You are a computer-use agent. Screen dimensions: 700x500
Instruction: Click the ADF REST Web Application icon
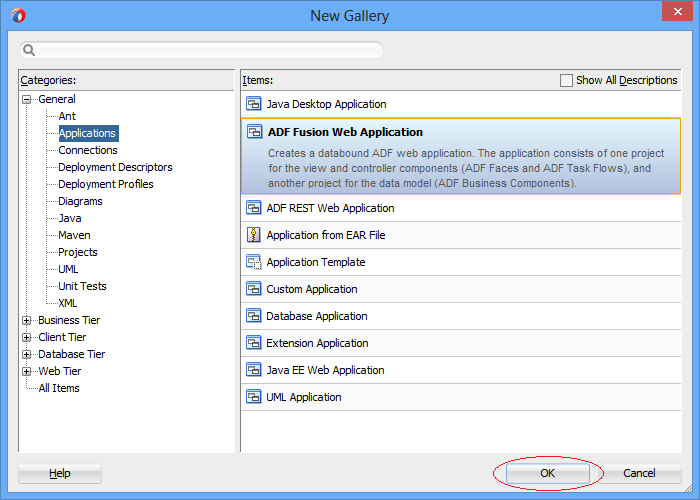point(254,208)
